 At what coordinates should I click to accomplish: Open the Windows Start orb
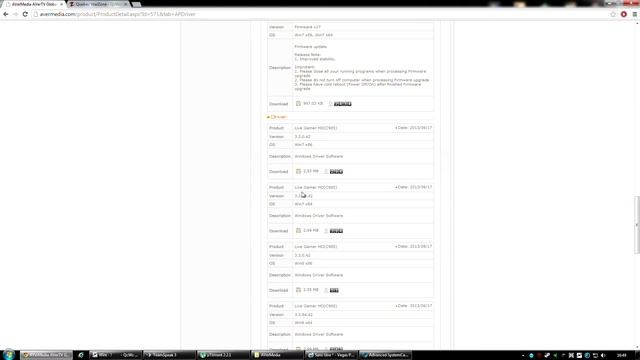click(x=8, y=355)
